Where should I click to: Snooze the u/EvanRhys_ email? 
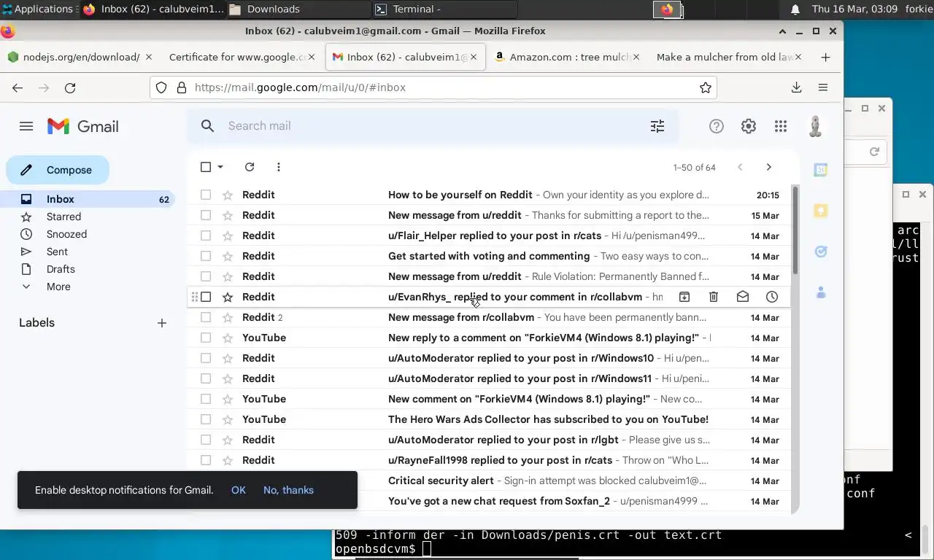pos(772,297)
